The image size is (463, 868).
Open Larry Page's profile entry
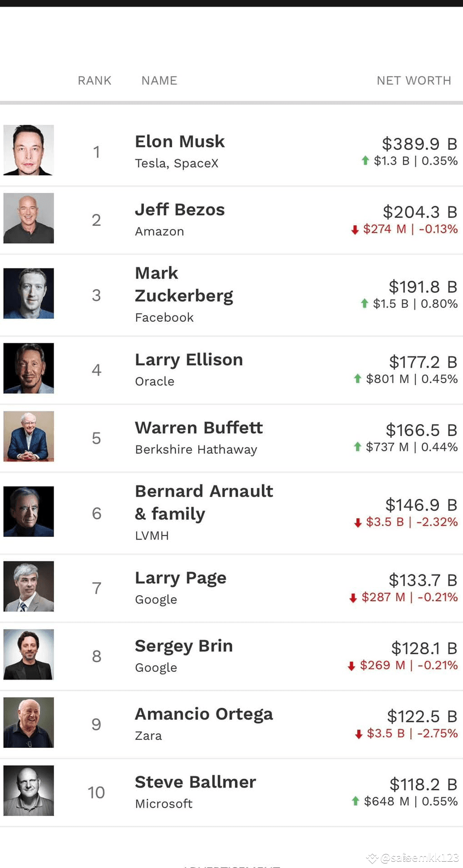181,578
